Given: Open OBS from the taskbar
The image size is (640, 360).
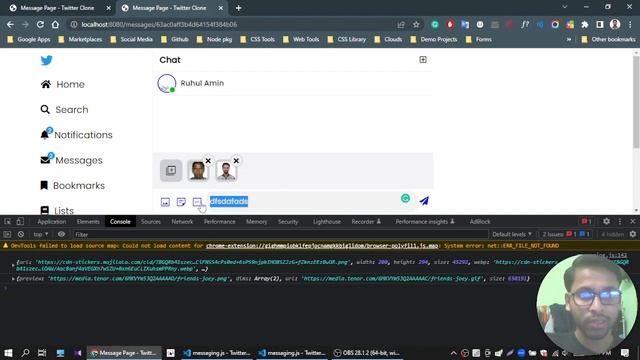Looking at the screenshot, I should (366, 353).
